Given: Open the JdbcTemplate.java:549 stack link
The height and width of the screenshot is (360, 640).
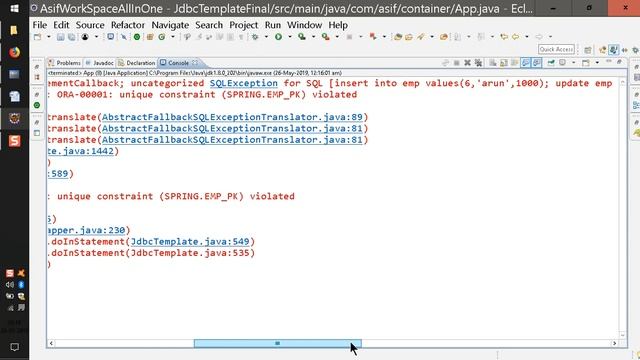Looking at the screenshot, I should [x=190, y=242].
